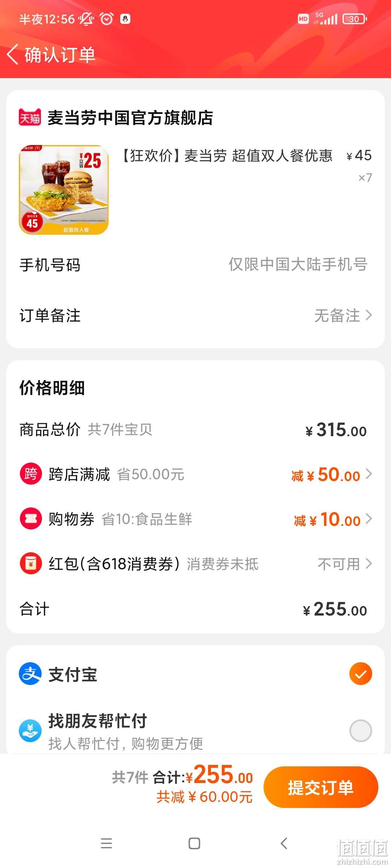Tap the Android recent apps menu icon
The image size is (391, 868).
point(106,843)
